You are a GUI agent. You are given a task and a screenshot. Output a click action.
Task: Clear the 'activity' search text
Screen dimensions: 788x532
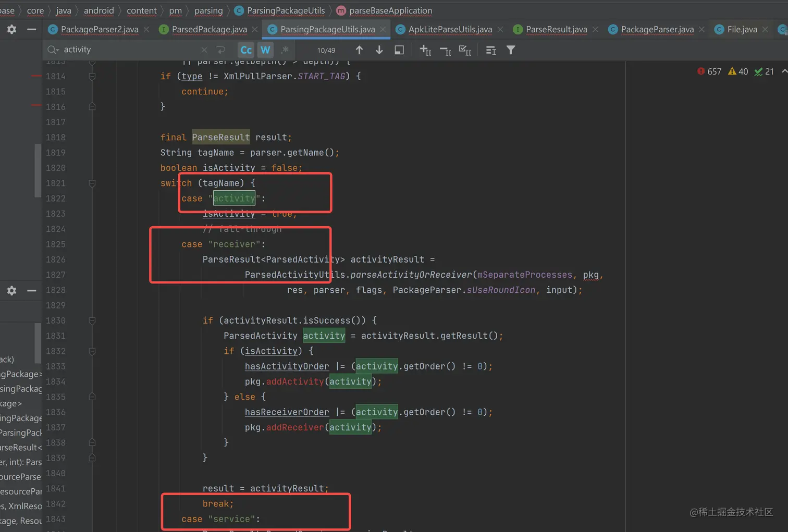point(204,50)
